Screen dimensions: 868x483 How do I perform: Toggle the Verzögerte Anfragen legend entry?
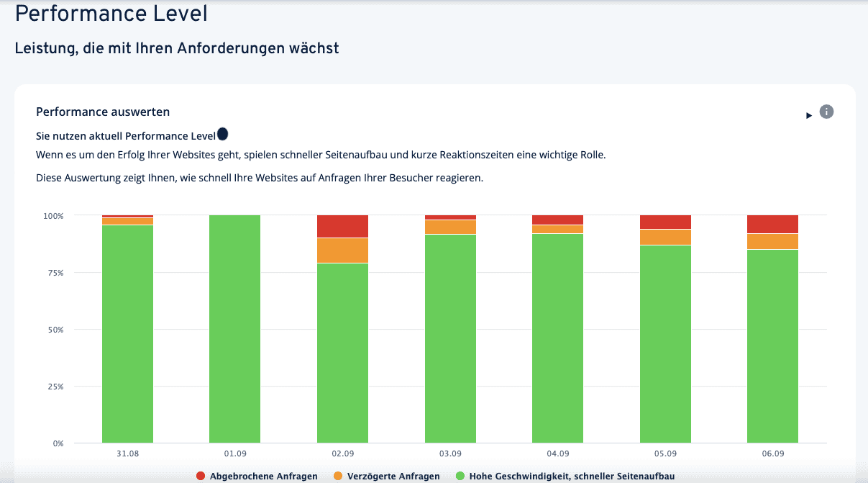(387, 476)
